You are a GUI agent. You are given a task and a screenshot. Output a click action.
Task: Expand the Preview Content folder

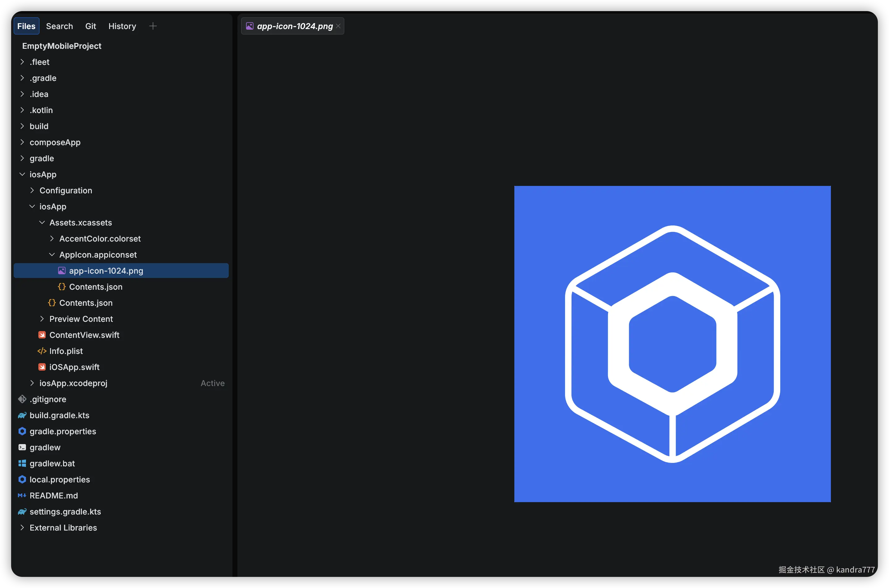coord(42,319)
